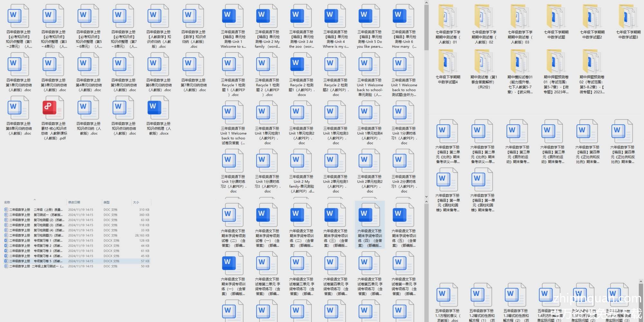
Task: Select Word document Unit 5 Do you like pears
Action: coord(369,17)
